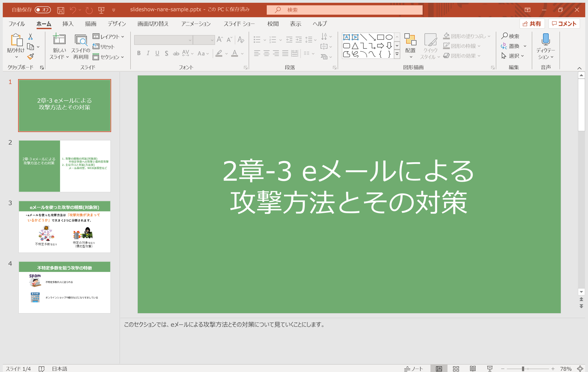Click the New Slide icon
This screenshot has width=588, height=372.
(x=59, y=40)
